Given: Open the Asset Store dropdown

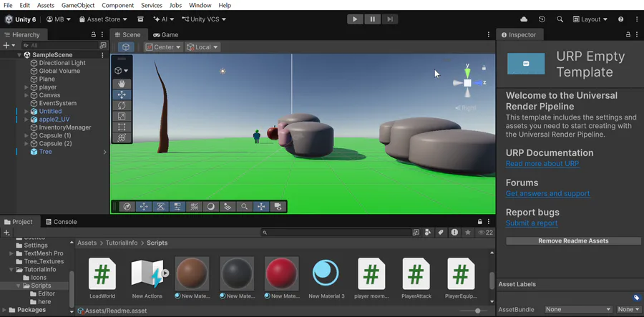Looking at the screenshot, I should 103,19.
